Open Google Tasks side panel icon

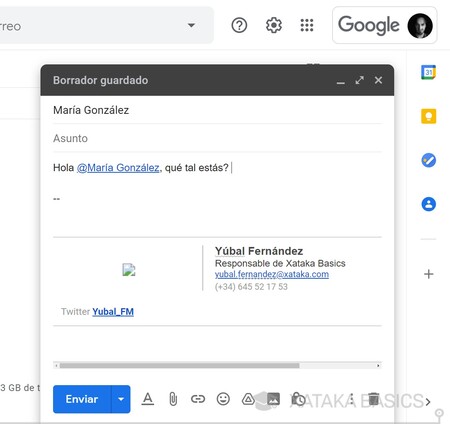coord(429,160)
